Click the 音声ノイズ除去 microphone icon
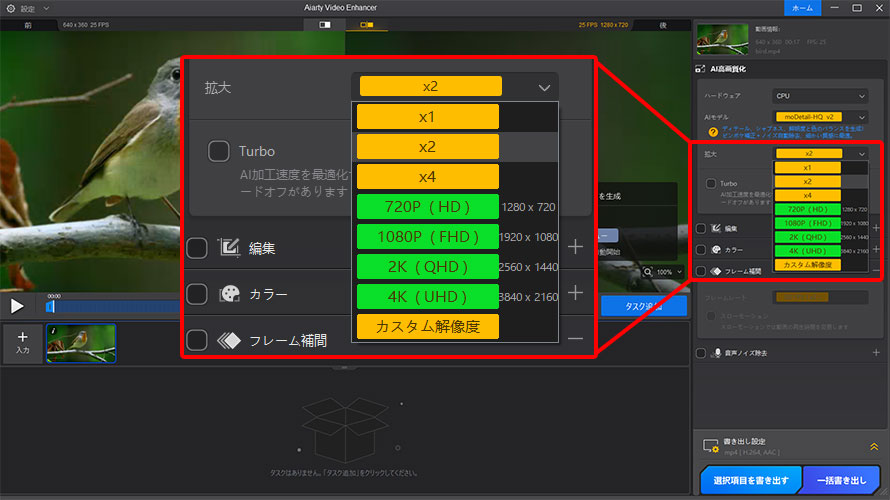 click(717, 353)
